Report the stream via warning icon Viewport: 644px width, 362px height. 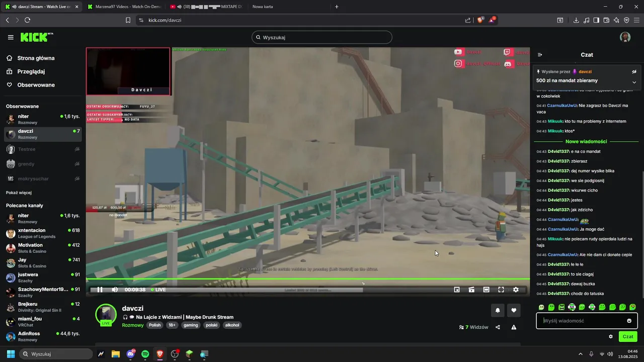[x=514, y=327]
